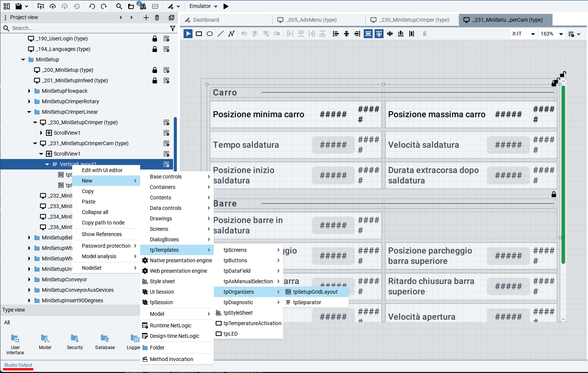Screen dimensions: 588x373
Task: Click the Database type view button
Action: (x=105, y=342)
